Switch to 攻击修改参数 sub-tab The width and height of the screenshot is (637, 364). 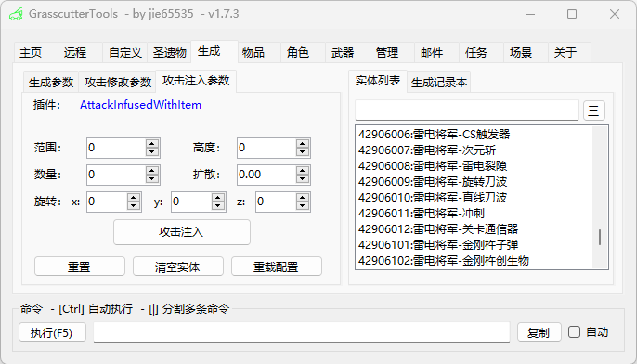(117, 83)
